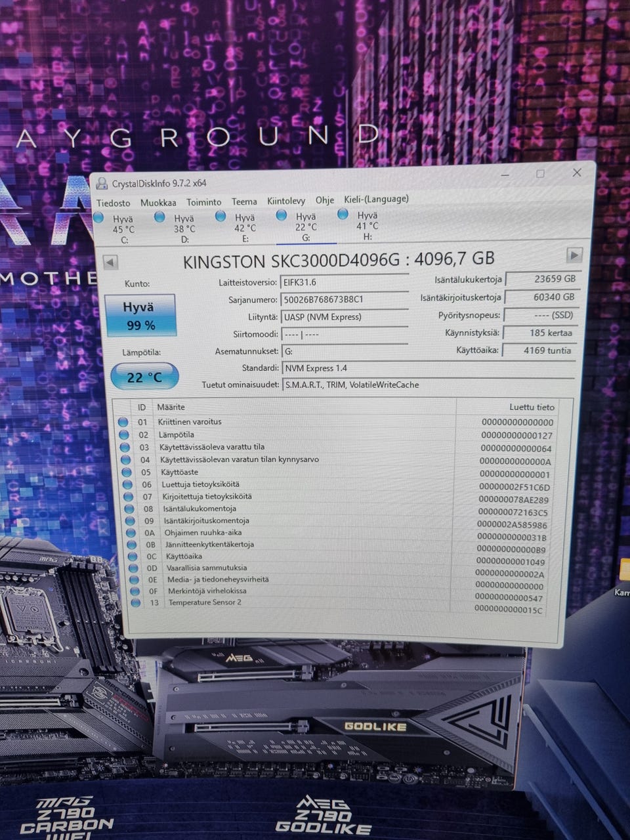This screenshot has width=630, height=840.
Task: Click the status orb for Ohjaimen ruuhka-aika
Action: pyautogui.click(x=131, y=533)
